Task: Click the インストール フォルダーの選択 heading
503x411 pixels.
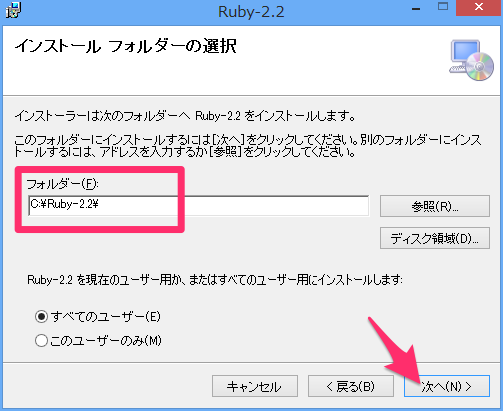Action: [x=125, y=46]
